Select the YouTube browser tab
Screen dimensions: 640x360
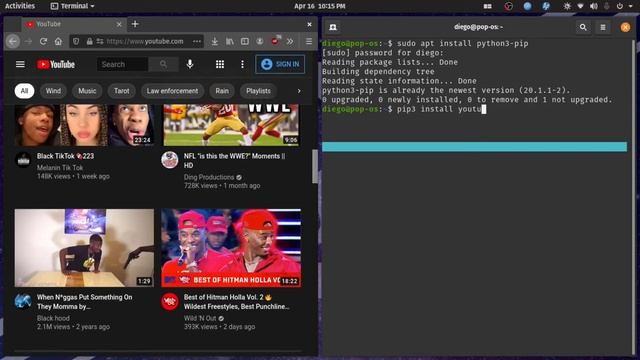73,24
